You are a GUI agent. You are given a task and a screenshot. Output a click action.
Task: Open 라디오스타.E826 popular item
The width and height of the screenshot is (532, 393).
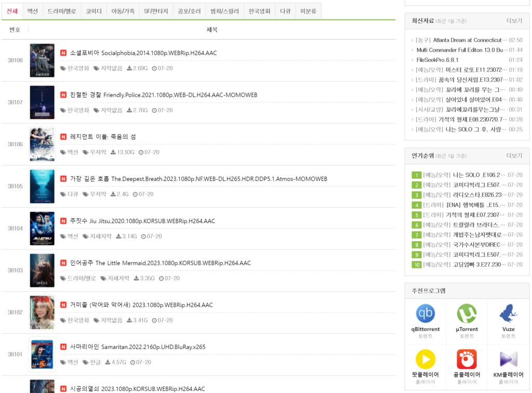tap(464, 195)
